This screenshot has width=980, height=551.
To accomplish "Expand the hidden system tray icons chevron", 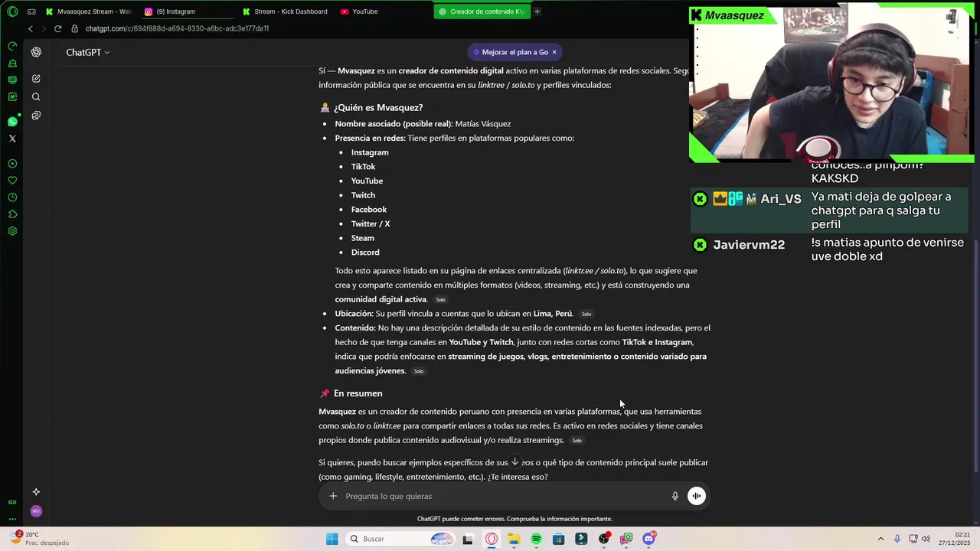I will tap(880, 539).
